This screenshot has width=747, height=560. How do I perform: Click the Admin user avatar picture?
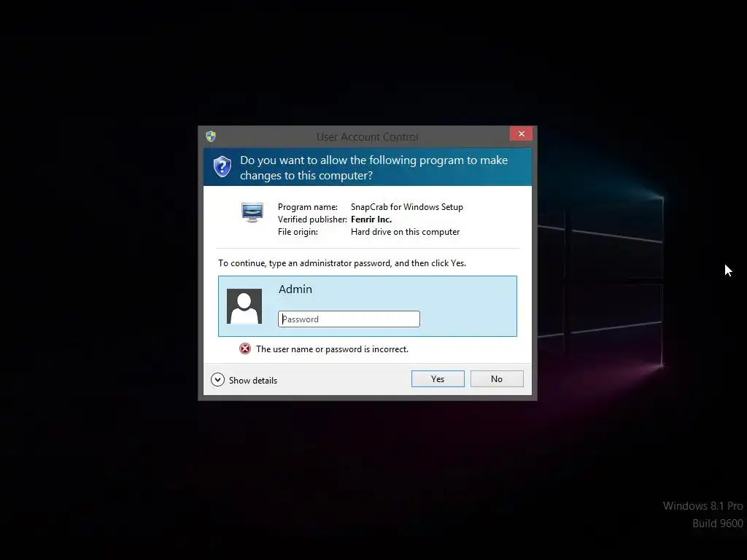pyautogui.click(x=244, y=306)
